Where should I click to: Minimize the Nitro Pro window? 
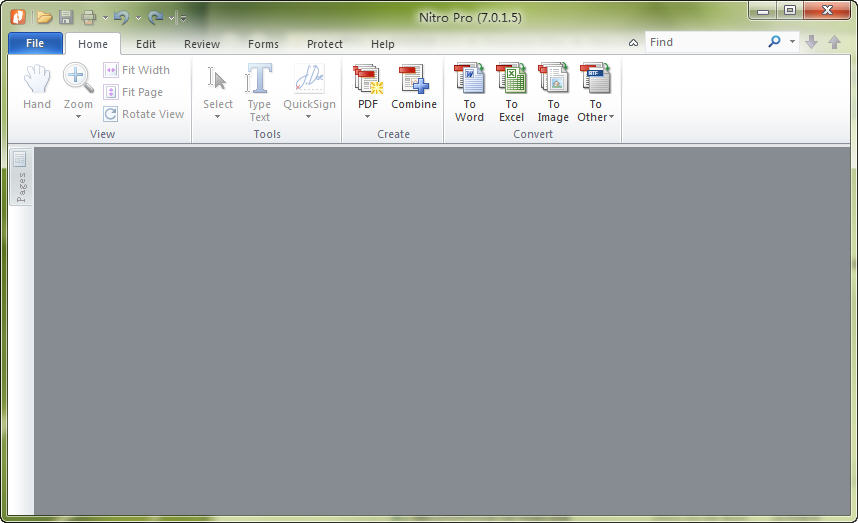point(763,11)
